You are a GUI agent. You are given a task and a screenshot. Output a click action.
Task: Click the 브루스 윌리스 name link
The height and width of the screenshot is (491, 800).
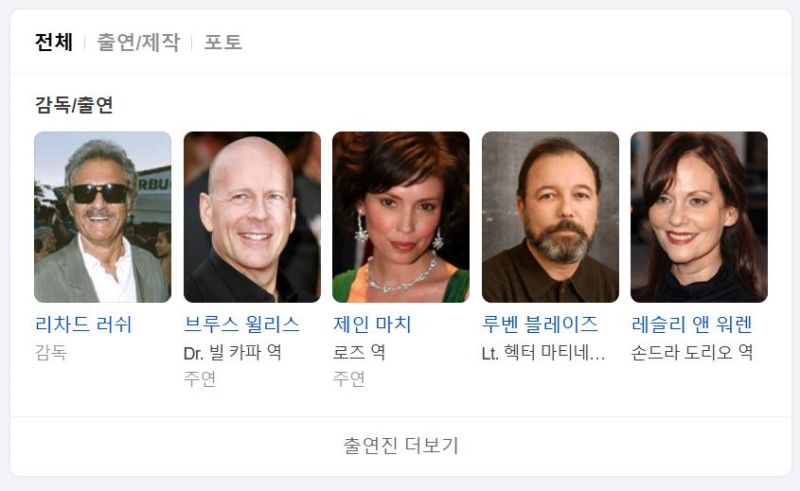pos(242,325)
